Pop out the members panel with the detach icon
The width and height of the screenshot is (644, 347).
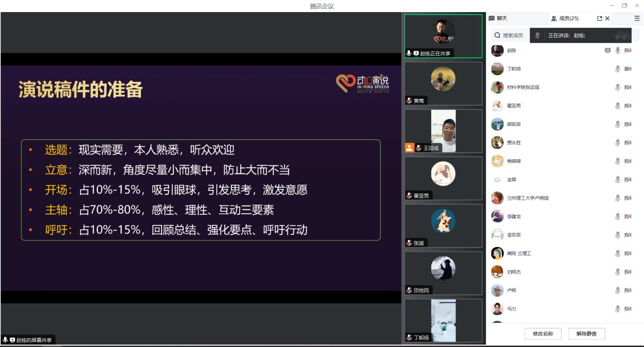599,19
